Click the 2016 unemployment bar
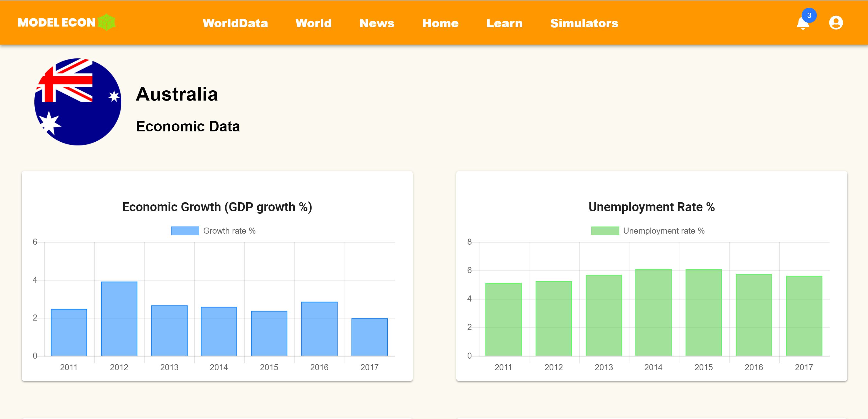Image resolution: width=868 pixels, height=419 pixels. [x=754, y=315]
